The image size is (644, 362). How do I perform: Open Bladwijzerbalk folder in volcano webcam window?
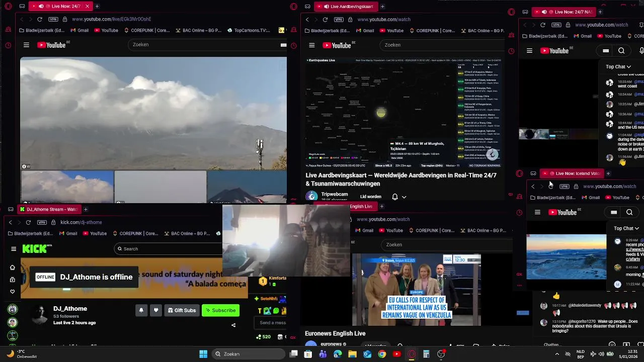(x=42, y=30)
